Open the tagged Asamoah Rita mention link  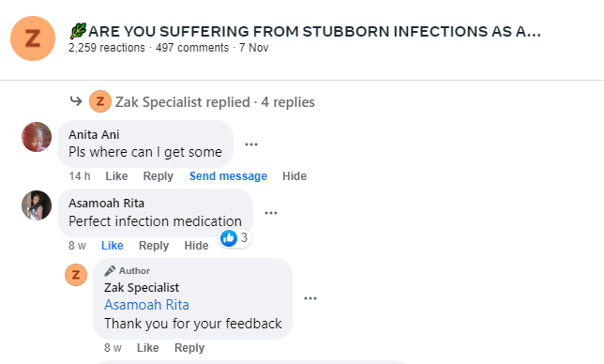click(x=146, y=305)
